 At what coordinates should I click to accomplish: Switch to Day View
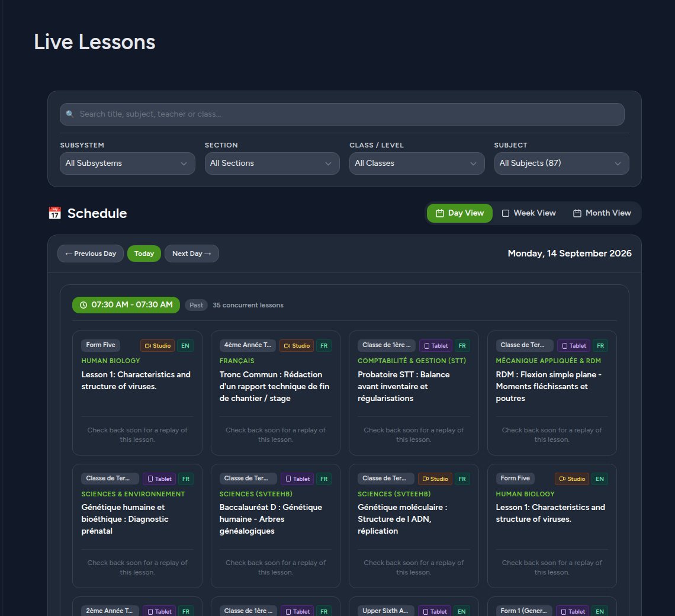pos(459,213)
